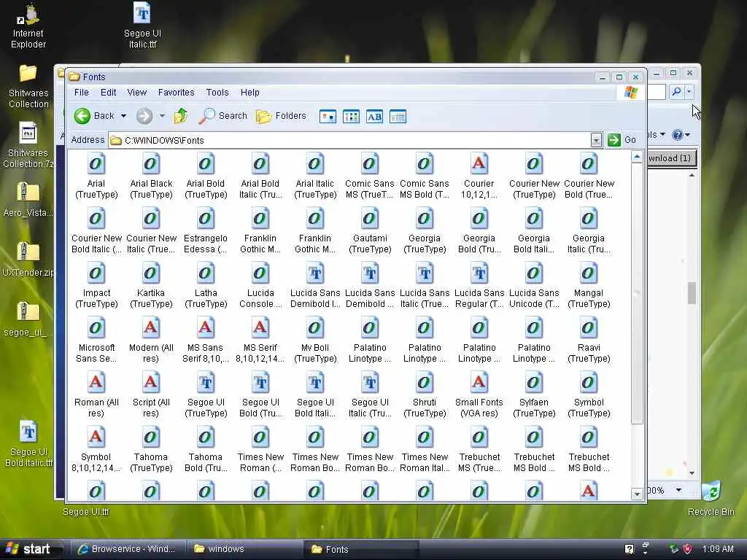
Task: Select the Mangal (TrueType) font icon
Action: (x=589, y=274)
